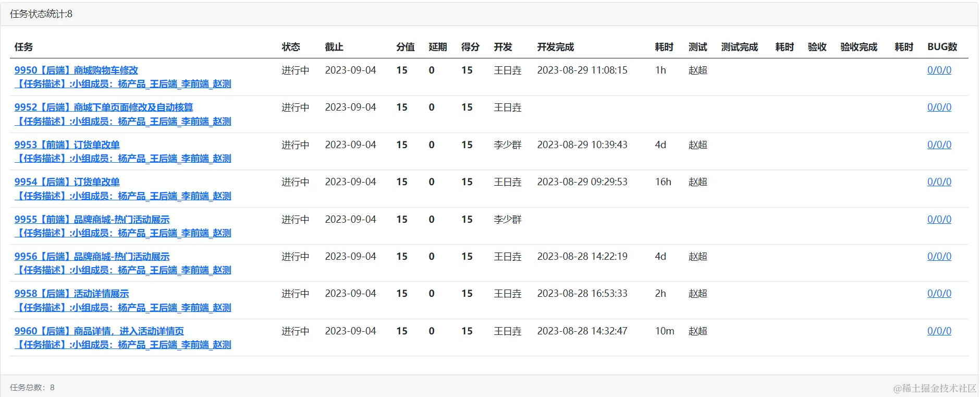The width and height of the screenshot is (980, 397).
Task: Click task description link under task 9952
Action: point(123,121)
